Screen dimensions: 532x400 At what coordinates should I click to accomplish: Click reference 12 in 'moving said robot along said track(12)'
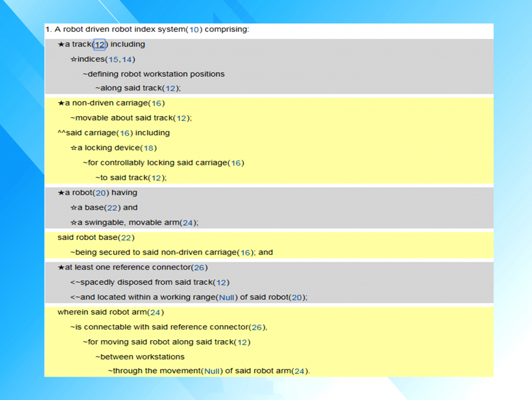pyautogui.click(x=242, y=342)
